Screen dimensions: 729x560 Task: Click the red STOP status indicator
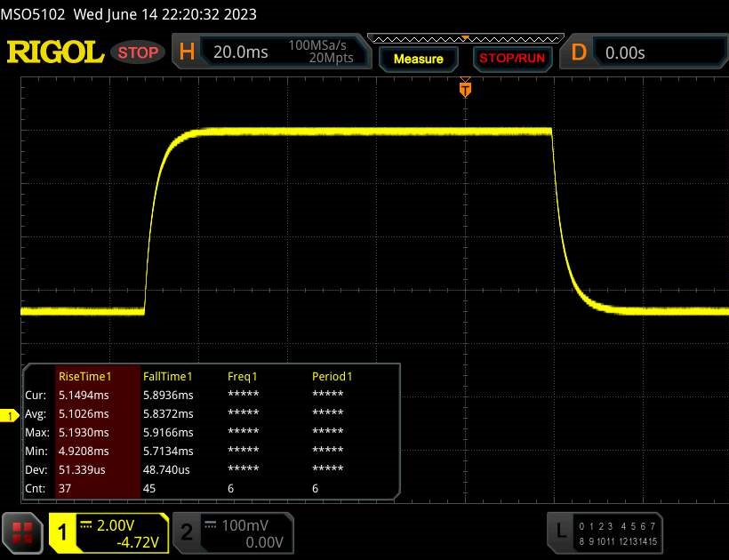(140, 52)
